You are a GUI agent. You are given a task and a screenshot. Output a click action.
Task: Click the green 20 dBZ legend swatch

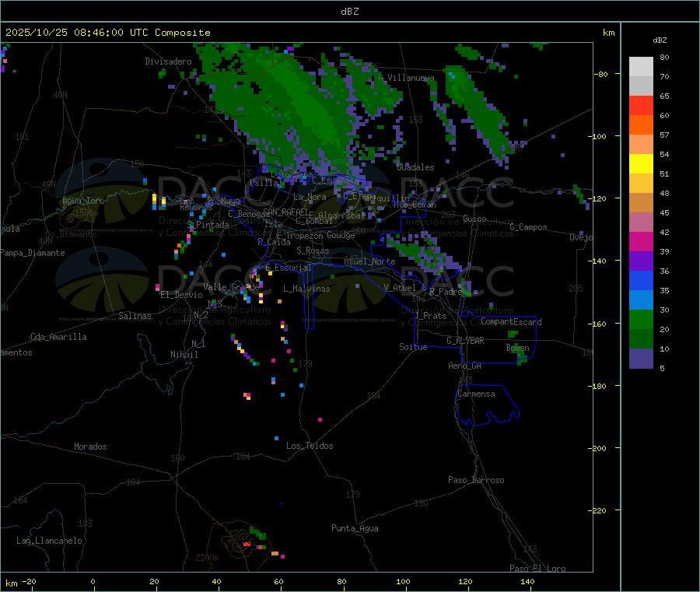click(x=641, y=319)
